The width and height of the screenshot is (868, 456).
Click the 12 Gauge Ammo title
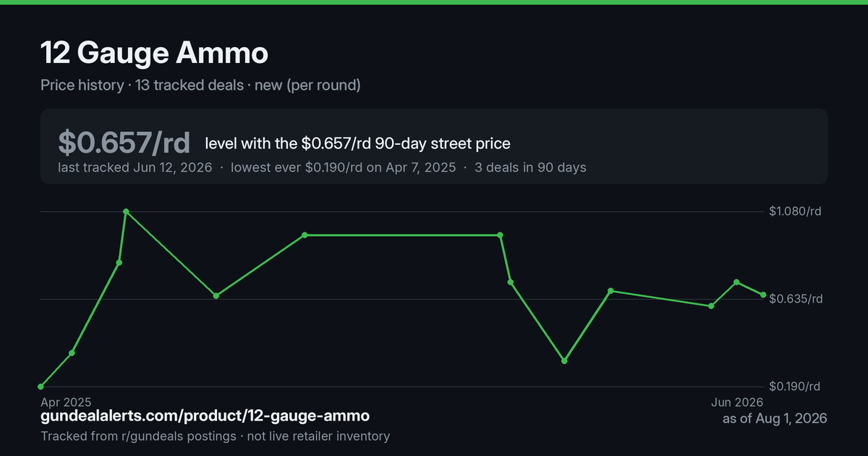click(x=154, y=53)
